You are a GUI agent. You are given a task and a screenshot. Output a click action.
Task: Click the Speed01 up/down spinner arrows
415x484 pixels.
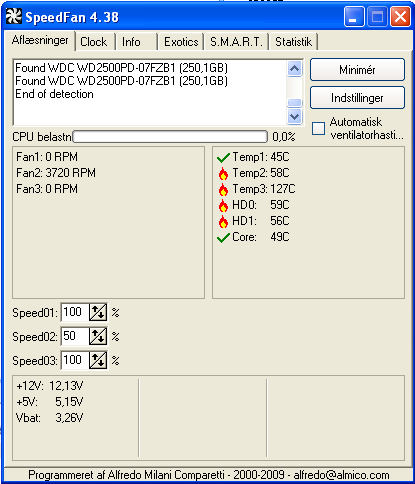[98, 312]
